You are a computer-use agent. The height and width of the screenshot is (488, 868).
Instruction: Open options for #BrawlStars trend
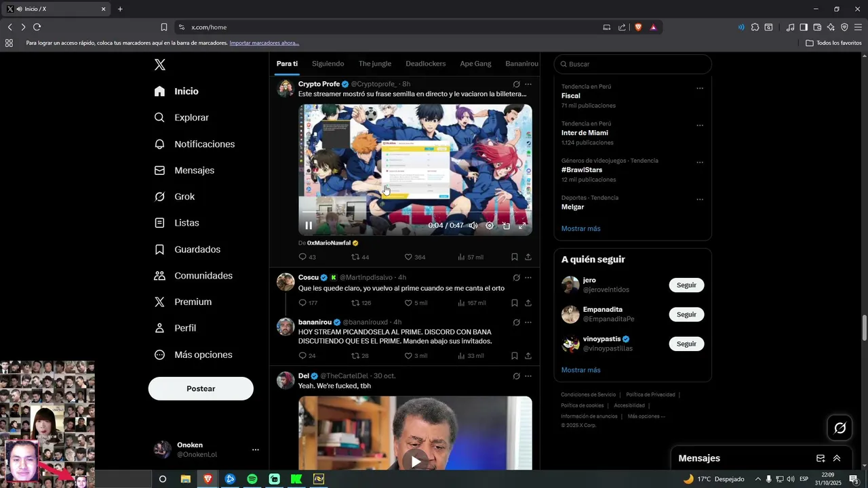click(700, 163)
